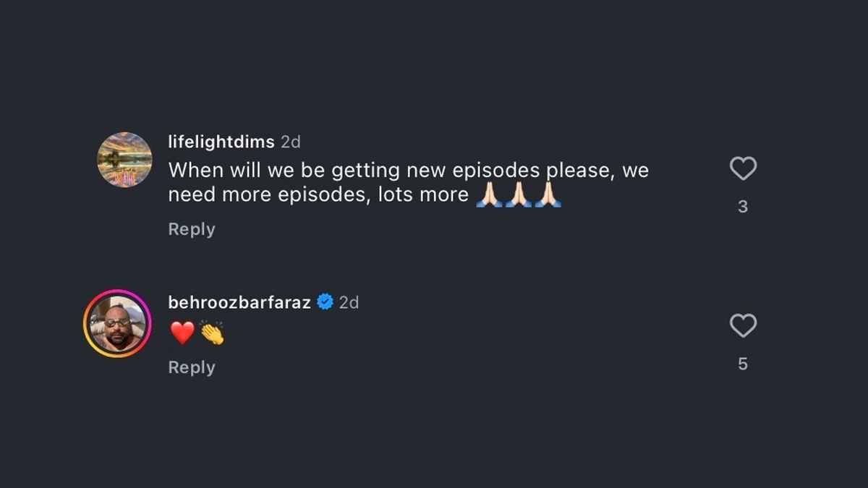
Task: View behroozbarfaraz's story via the ringed avatar
Action: [x=117, y=324]
